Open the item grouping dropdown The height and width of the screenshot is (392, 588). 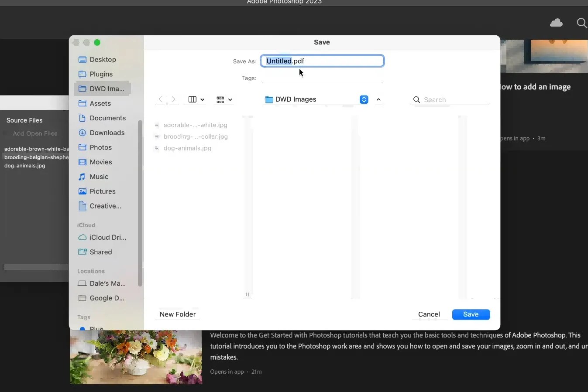pos(224,99)
